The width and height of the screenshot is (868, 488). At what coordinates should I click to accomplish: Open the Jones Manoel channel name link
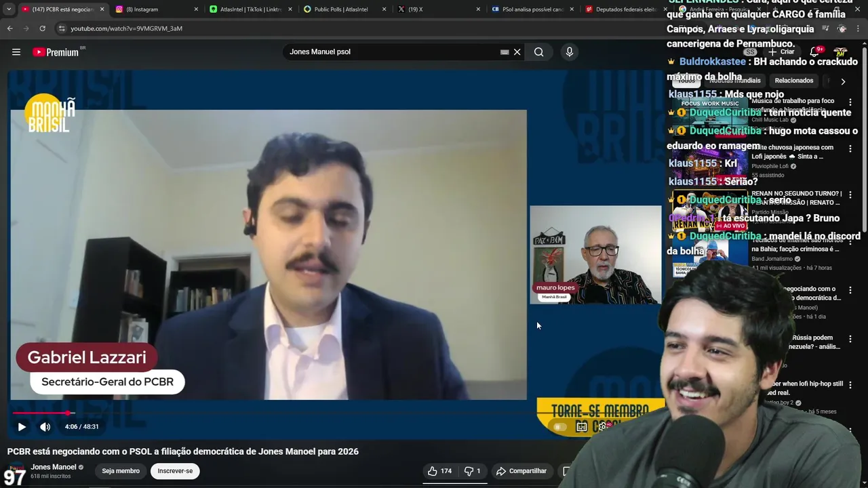point(54,467)
